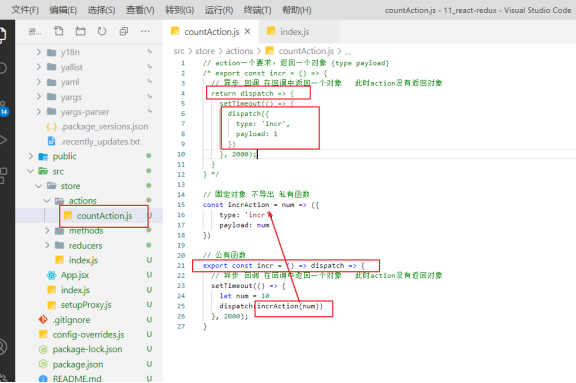Click line number 15 in gutter

coord(181,205)
